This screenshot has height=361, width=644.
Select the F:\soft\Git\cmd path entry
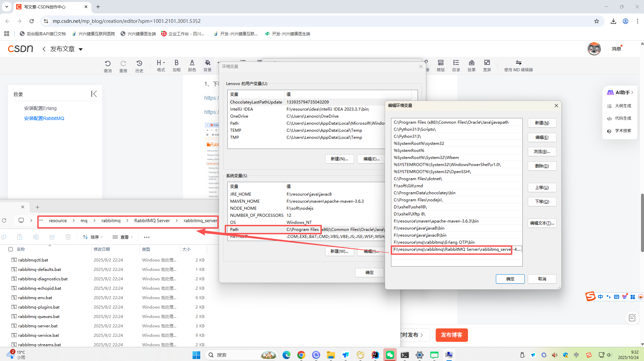click(457, 186)
